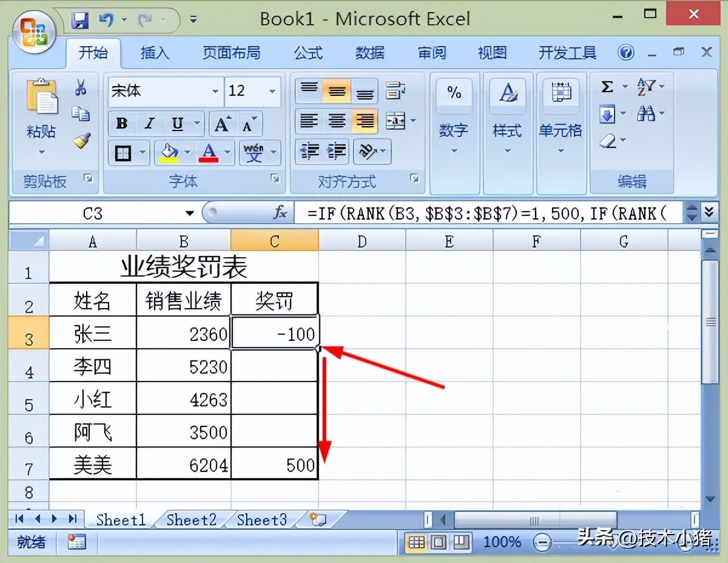Open the 数据 ribbon tab
728x563 pixels.
[370, 53]
